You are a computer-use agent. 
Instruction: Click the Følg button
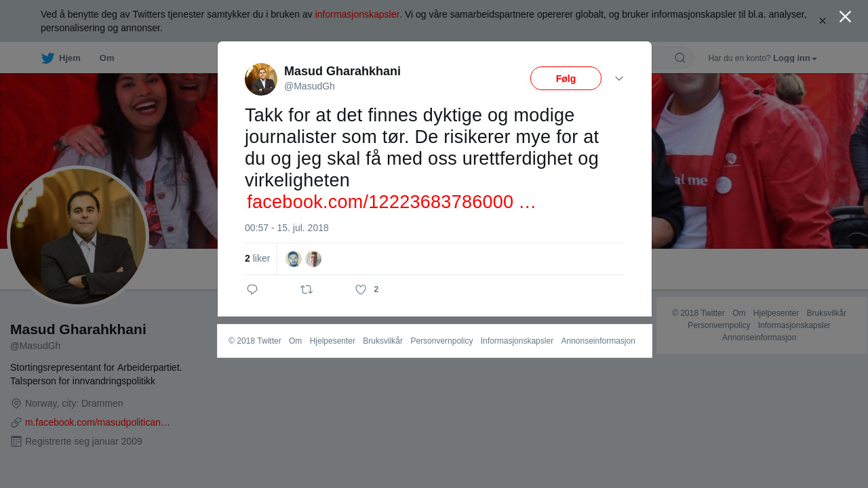566,79
